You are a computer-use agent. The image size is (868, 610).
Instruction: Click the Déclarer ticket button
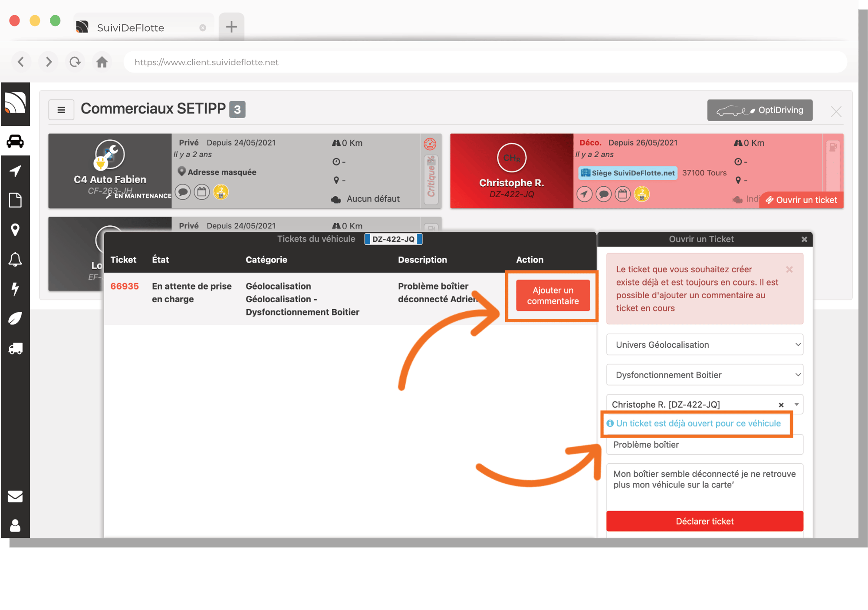704,521
